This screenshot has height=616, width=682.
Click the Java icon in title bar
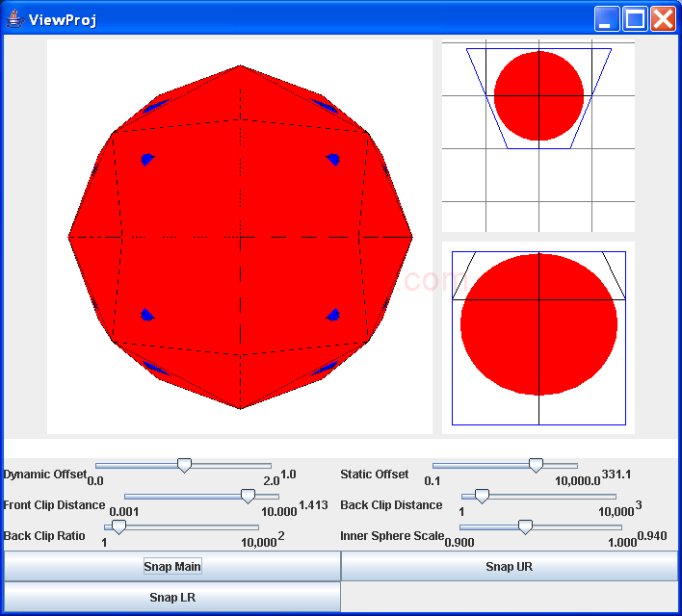tap(14, 19)
